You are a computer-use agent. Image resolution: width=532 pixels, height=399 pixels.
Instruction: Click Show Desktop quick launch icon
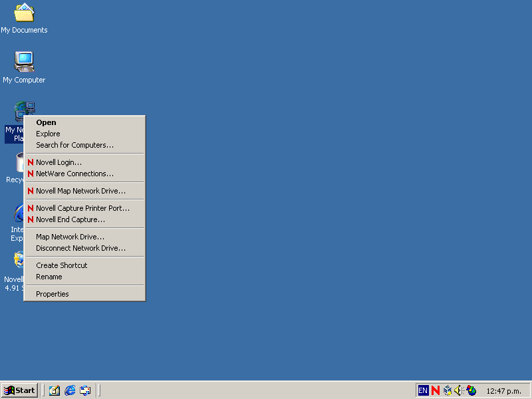pos(55,390)
